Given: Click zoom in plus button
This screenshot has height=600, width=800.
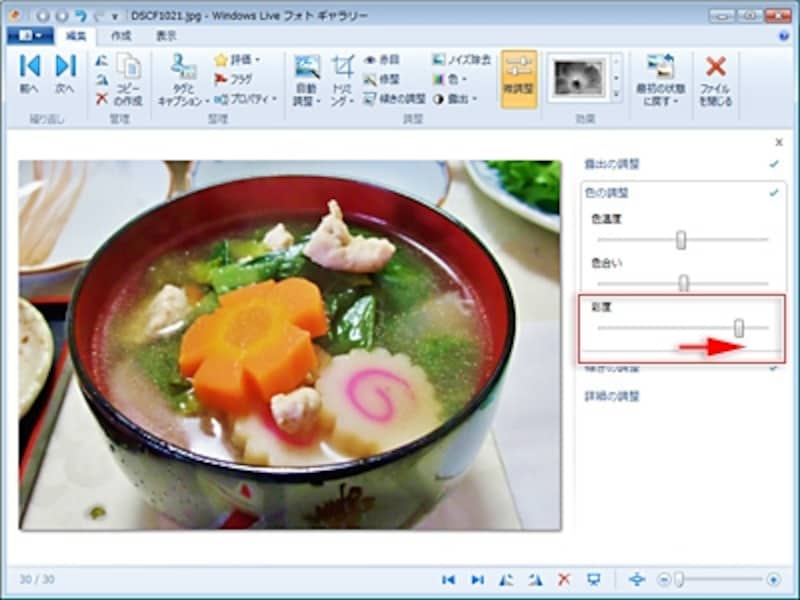Looking at the screenshot, I should (773, 580).
